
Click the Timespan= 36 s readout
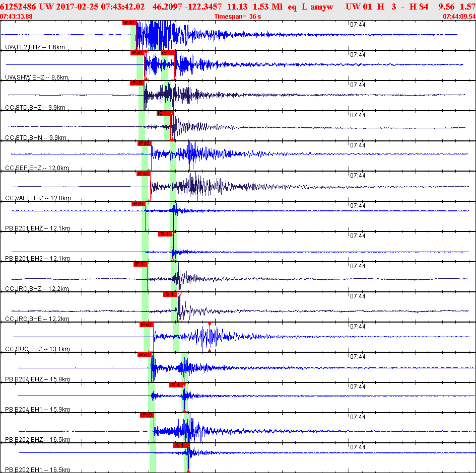click(x=238, y=17)
